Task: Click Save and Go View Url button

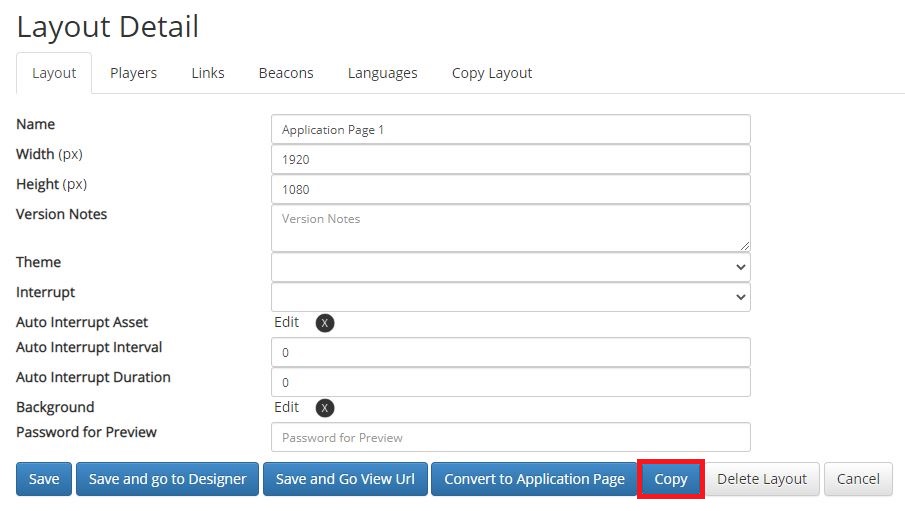Action: pyautogui.click(x=345, y=479)
